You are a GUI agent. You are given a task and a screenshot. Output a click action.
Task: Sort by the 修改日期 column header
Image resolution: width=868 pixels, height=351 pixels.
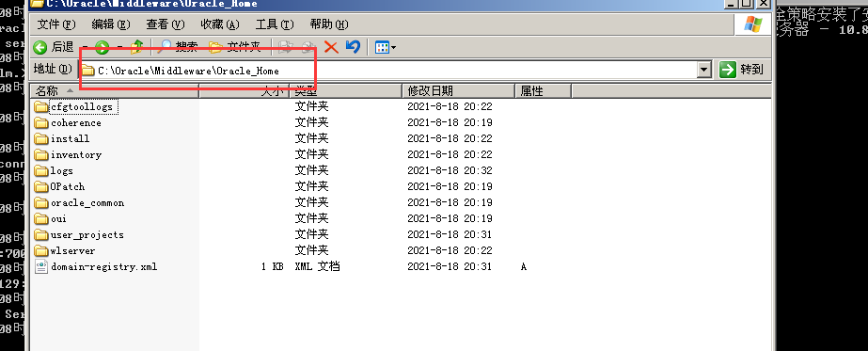(459, 90)
